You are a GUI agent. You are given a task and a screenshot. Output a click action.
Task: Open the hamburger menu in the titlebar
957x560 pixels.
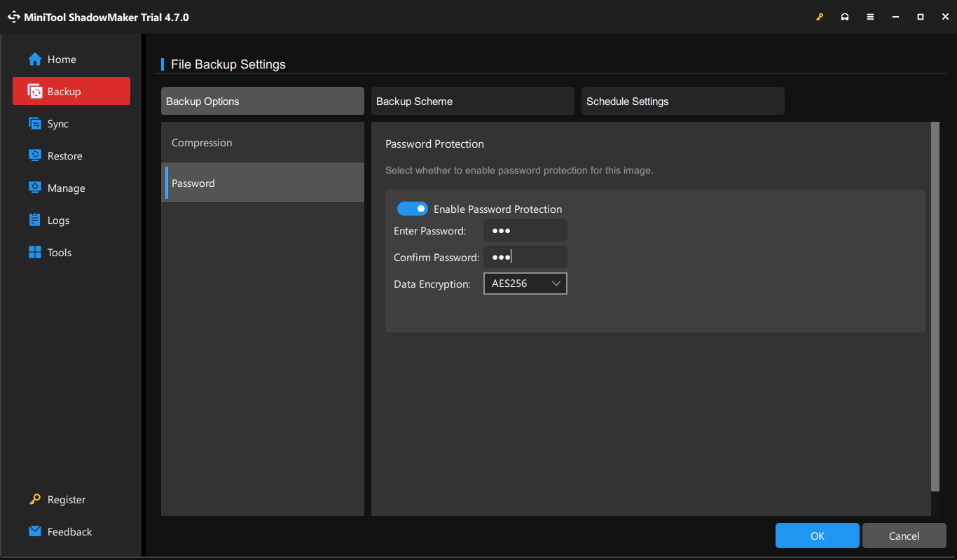coord(870,16)
